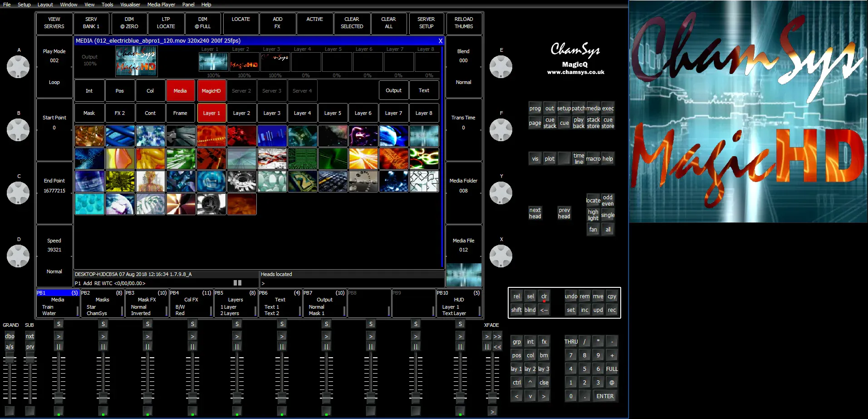The image size is (868, 419).
Task: Click the encoder E knob
Action: [x=501, y=67]
